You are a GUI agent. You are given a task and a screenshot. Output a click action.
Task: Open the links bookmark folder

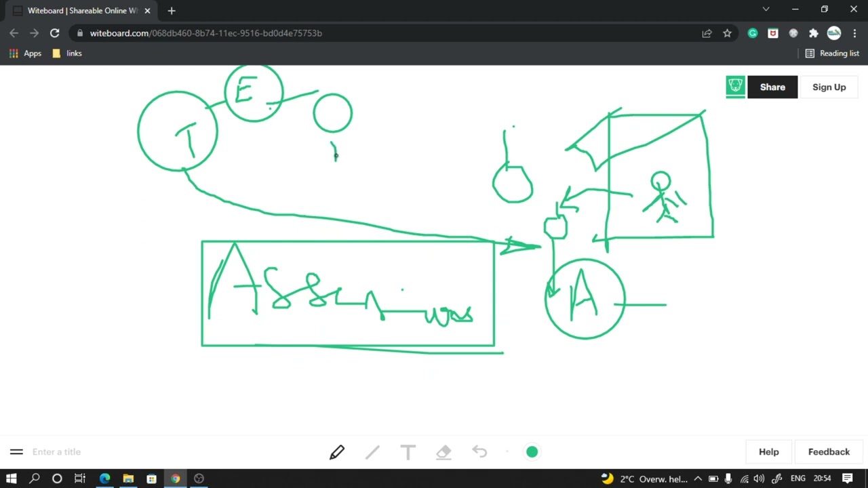coord(66,53)
